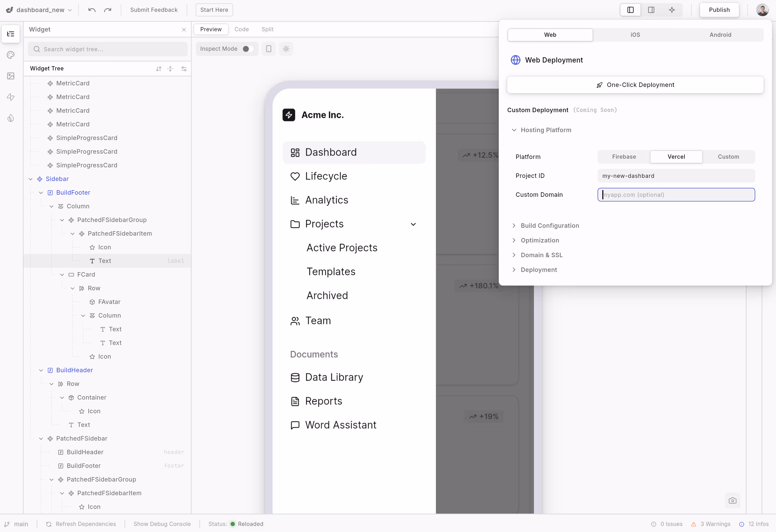Toggle the split view panel layout

(651, 10)
